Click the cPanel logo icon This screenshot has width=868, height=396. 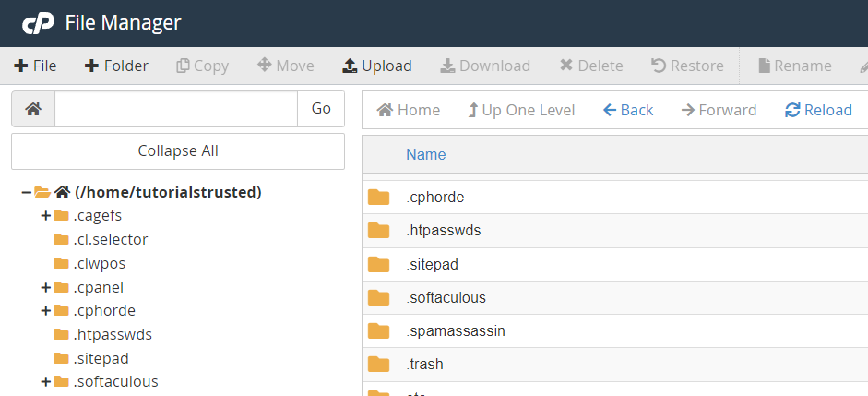point(38,23)
